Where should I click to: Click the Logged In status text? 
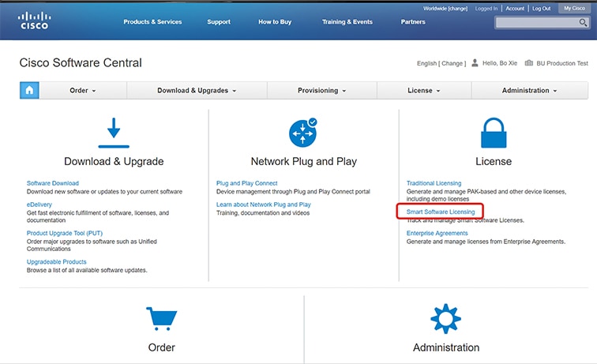click(486, 9)
